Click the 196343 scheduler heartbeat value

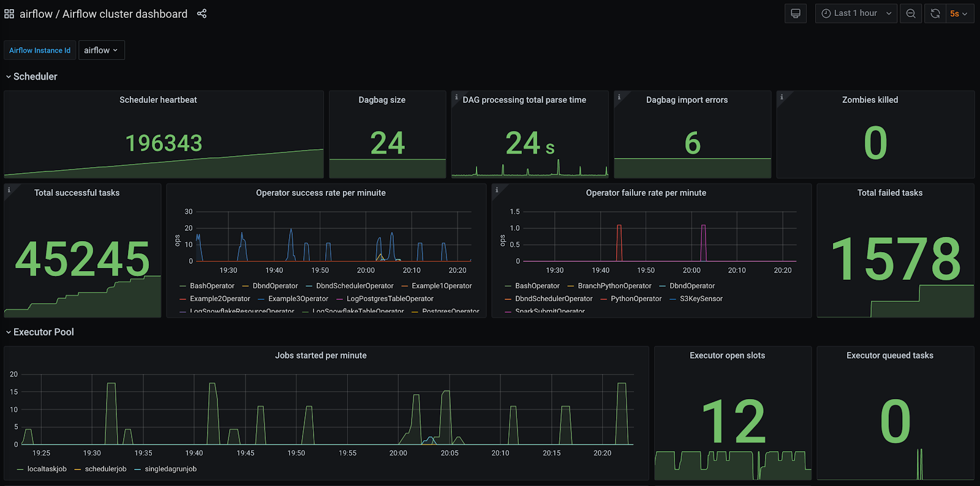[x=164, y=143]
